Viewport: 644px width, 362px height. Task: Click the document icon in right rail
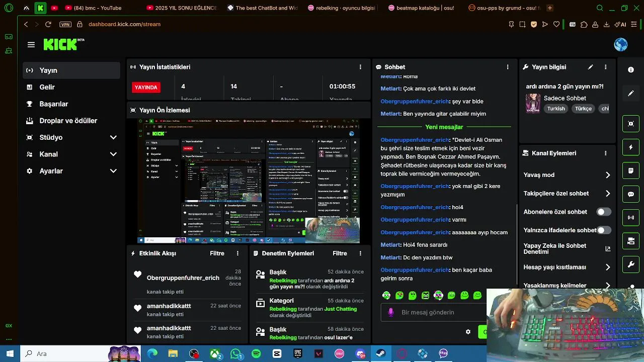631,171
